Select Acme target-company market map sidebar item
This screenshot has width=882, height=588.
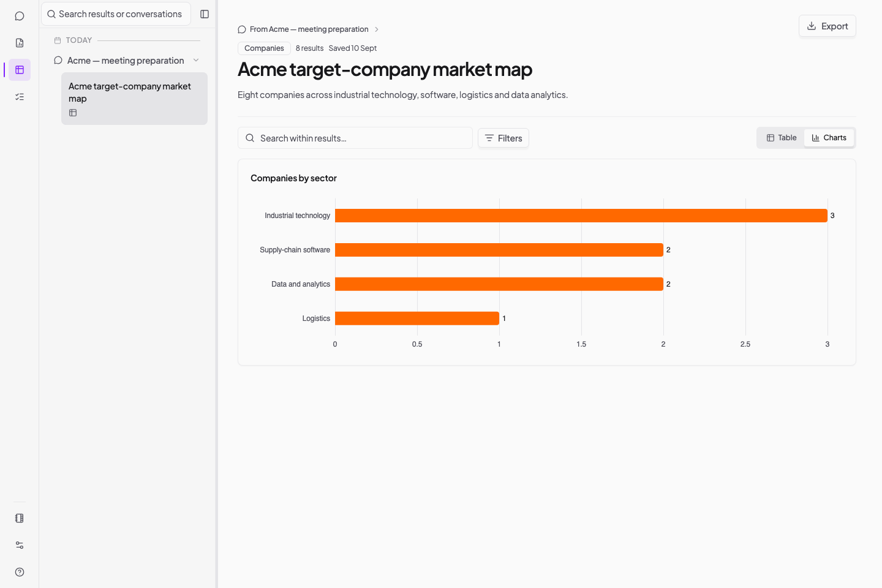click(x=134, y=99)
